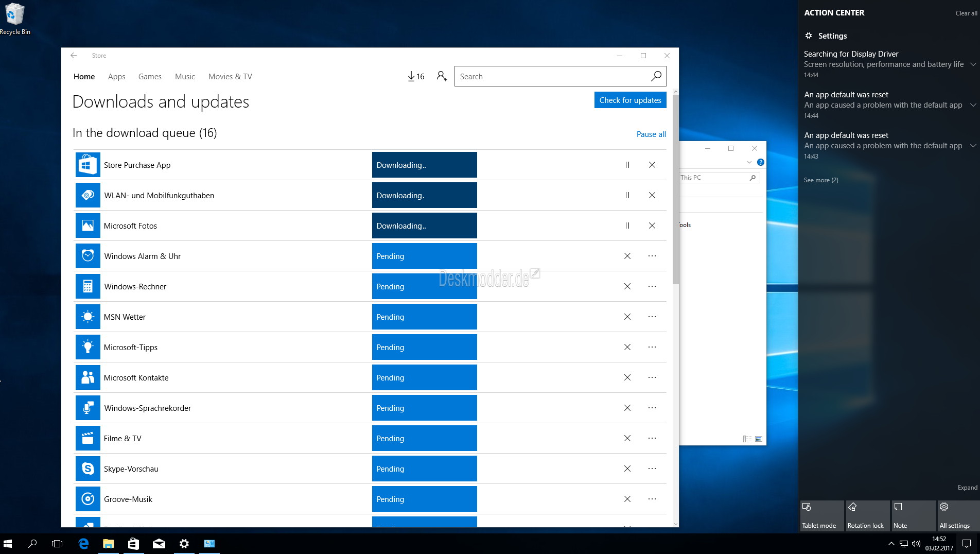Click the MSN Wetter app icon
Screen dimensions: 980x554
[x=87, y=317]
